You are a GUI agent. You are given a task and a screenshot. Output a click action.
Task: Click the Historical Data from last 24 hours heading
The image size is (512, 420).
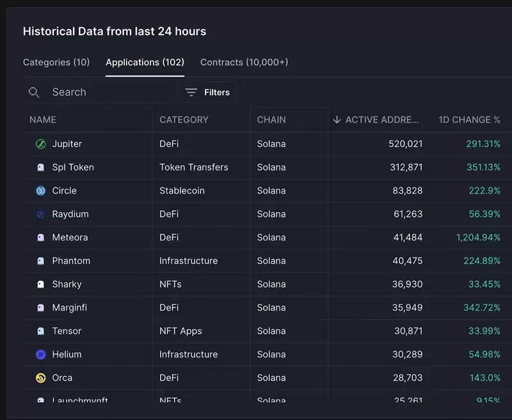115,31
